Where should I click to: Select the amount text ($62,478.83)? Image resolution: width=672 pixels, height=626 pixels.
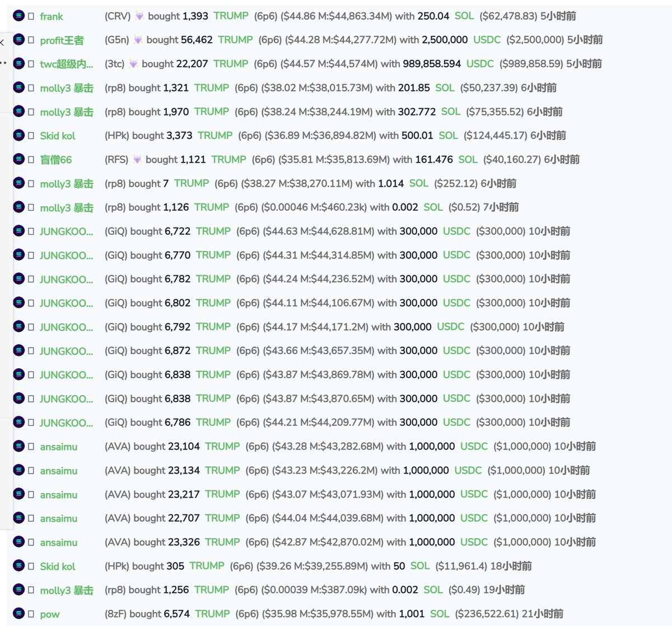point(508,16)
